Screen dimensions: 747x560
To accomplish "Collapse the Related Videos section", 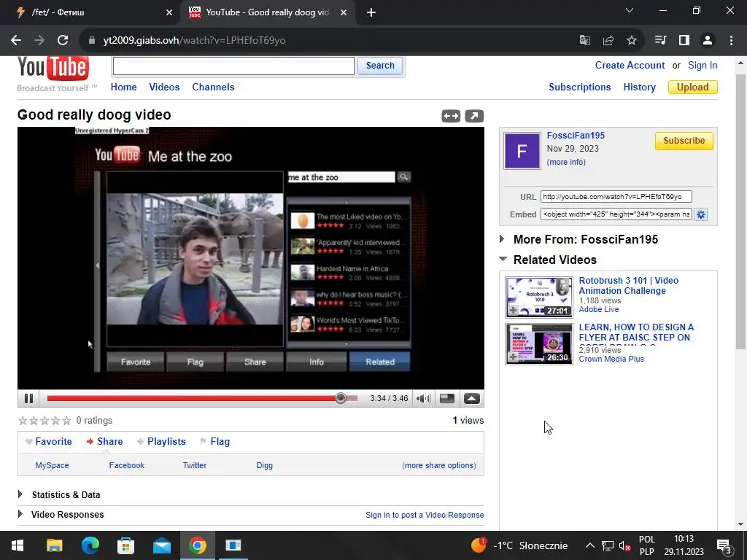I will pyautogui.click(x=503, y=259).
